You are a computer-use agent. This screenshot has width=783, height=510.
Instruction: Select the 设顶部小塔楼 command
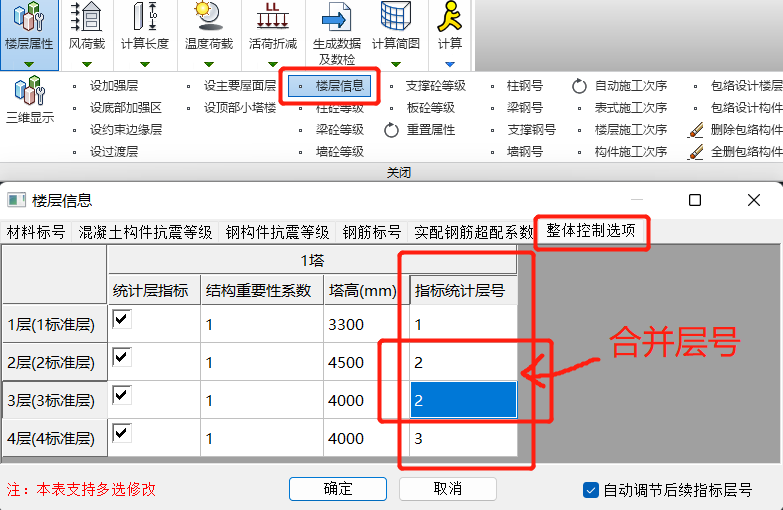[x=240, y=108]
